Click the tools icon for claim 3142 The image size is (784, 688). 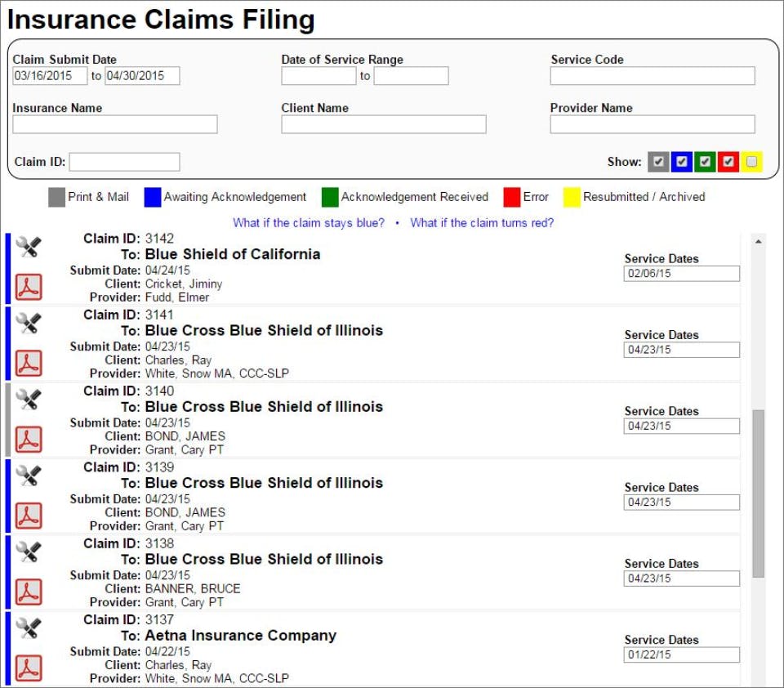pyautogui.click(x=29, y=247)
